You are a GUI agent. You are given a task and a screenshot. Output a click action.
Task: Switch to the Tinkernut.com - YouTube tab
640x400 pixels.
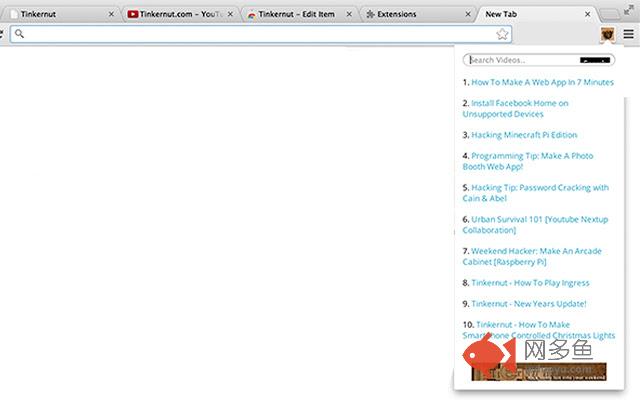[x=180, y=14]
